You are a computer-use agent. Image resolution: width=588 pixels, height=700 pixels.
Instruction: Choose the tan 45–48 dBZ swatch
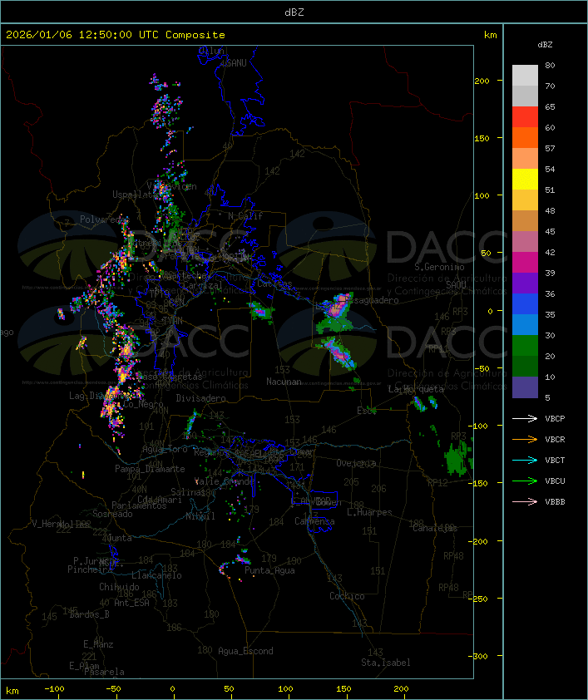[525, 221]
